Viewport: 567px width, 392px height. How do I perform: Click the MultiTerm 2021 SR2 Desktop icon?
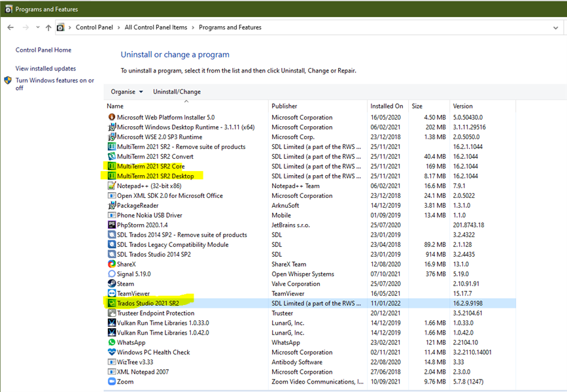pos(112,176)
